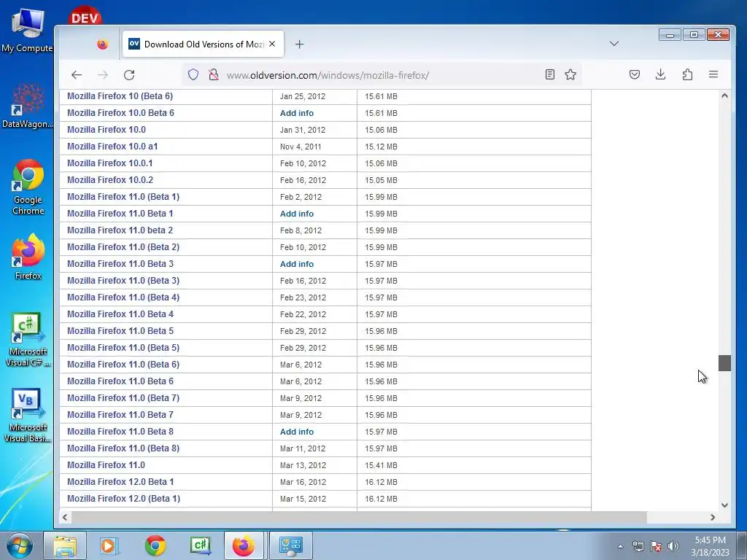Viewport: 747px width, 560px height.
Task: Open the Windows Start menu
Action: pos(20,545)
